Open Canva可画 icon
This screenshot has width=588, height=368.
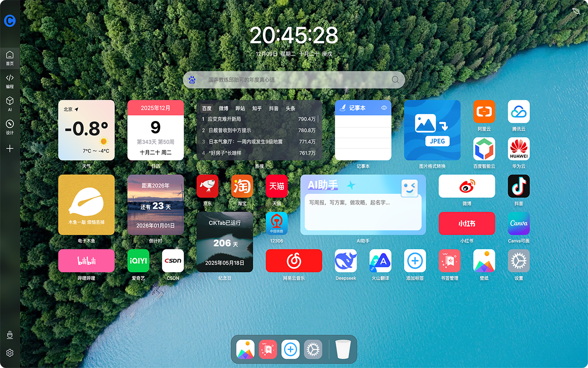[x=519, y=224]
